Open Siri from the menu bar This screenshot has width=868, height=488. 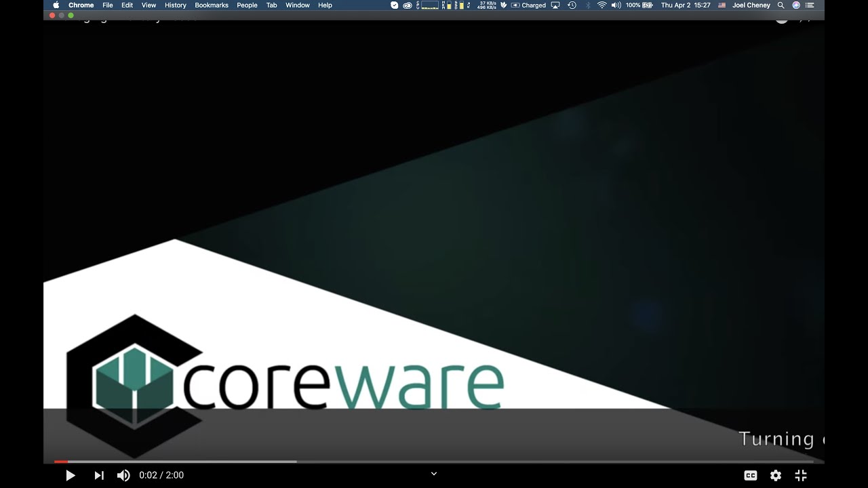pos(796,5)
